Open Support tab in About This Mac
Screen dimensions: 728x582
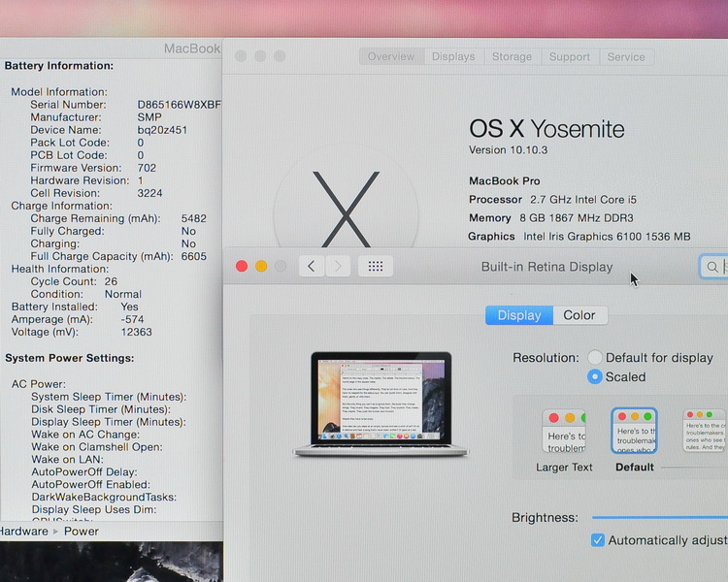point(570,56)
